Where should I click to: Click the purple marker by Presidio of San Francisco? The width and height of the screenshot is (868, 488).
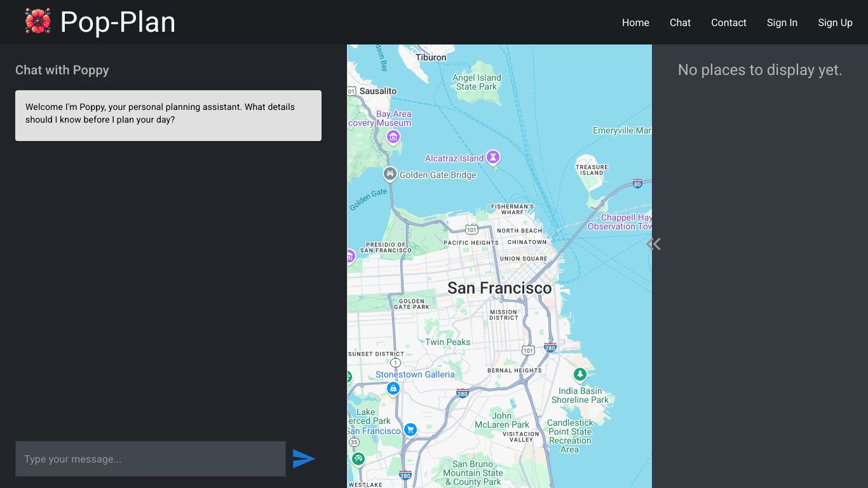coord(349,257)
